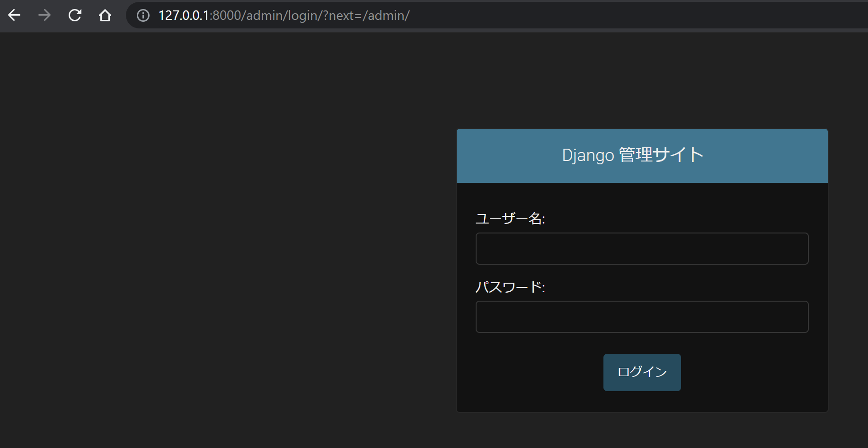Click the empty username text field
Image resolution: width=868 pixels, height=448 pixels.
[x=642, y=248]
